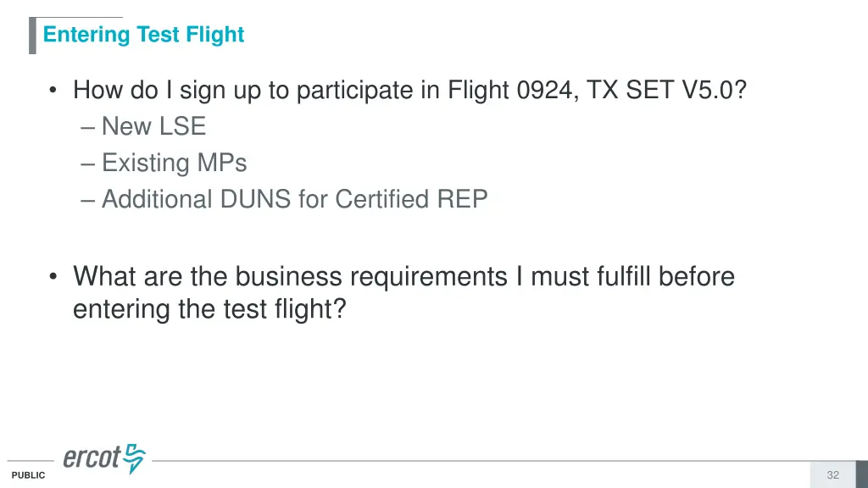Image resolution: width=868 pixels, height=488 pixels.
Task: Click the ERCOT lightning bolt logo icon
Action: point(135,458)
